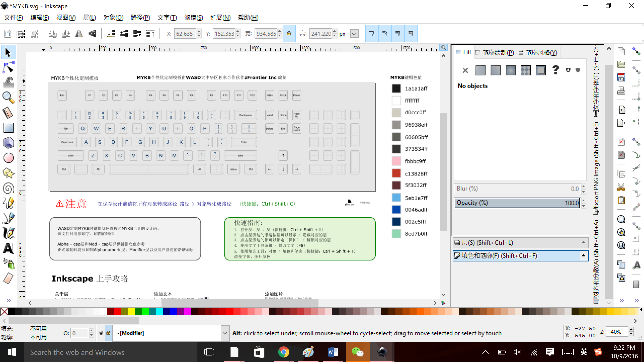Select the Node editing tool
644x362 pixels.
click(x=8, y=68)
